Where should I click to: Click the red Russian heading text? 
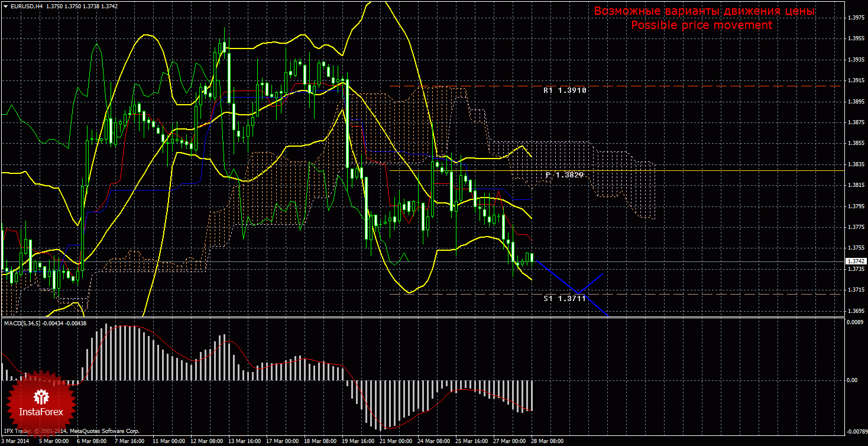pos(704,11)
